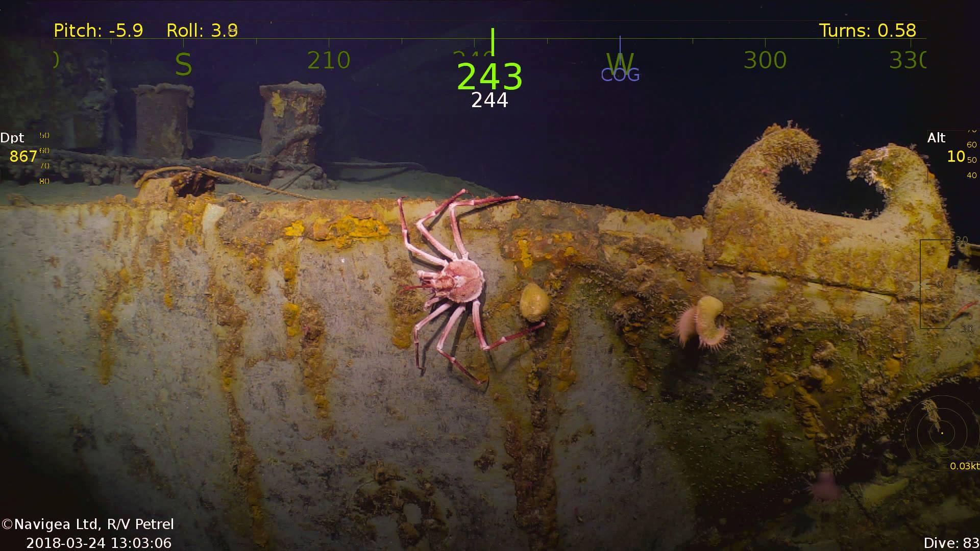Image resolution: width=980 pixels, height=551 pixels.
Task: Select the Roll readout at top
Action: 202,31
